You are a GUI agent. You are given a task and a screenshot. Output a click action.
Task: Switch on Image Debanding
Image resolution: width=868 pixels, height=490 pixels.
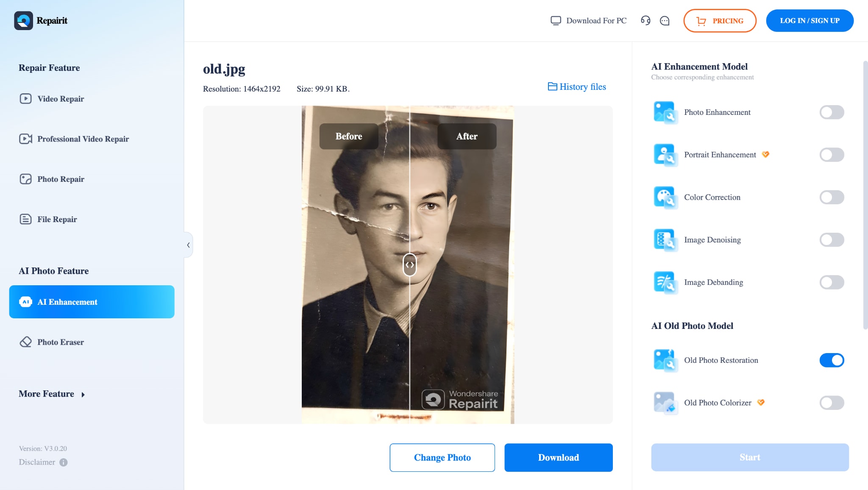click(x=832, y=282)
